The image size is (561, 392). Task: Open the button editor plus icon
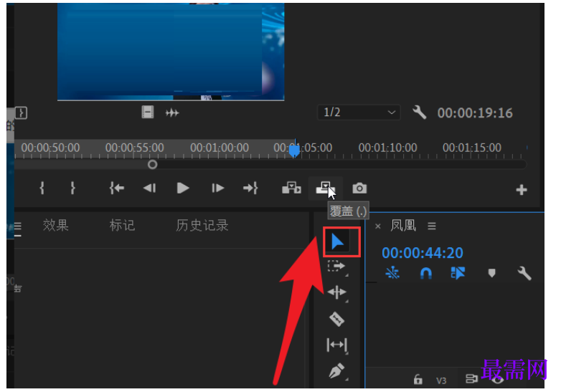(x=522, y=190)
